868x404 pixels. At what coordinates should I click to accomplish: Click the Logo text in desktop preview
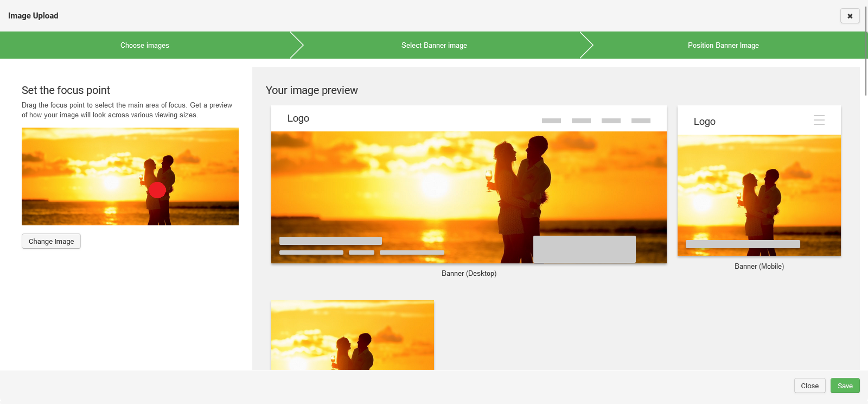tap(298, 118)
